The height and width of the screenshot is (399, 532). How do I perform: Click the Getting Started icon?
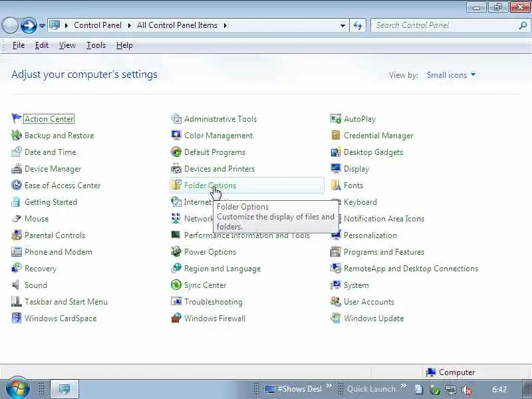point(16,201)
